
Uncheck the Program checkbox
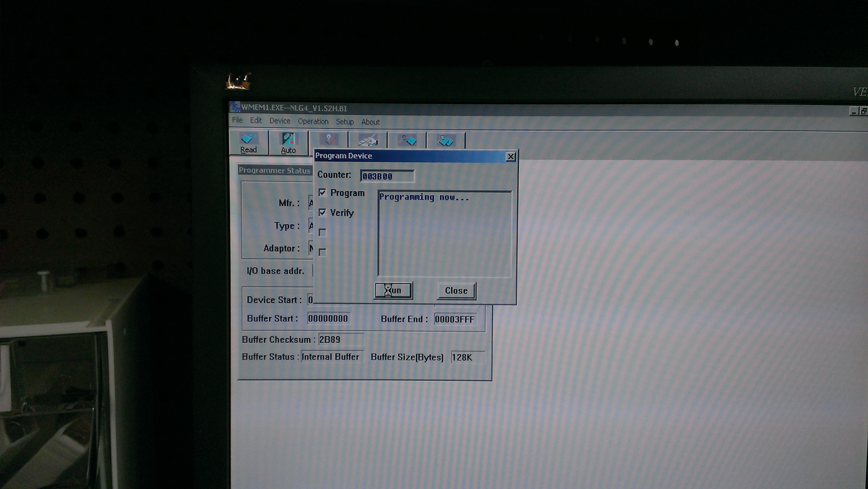(322, 193)
